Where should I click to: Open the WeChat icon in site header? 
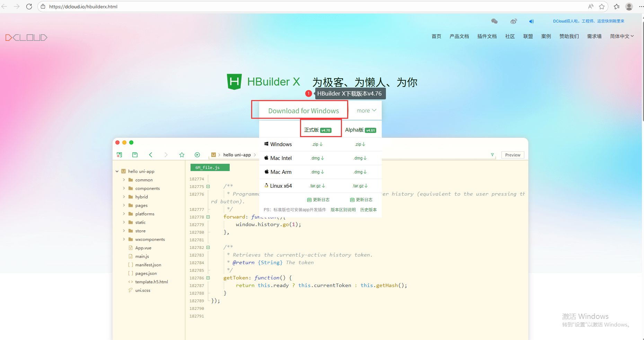[x=494, y=21]
